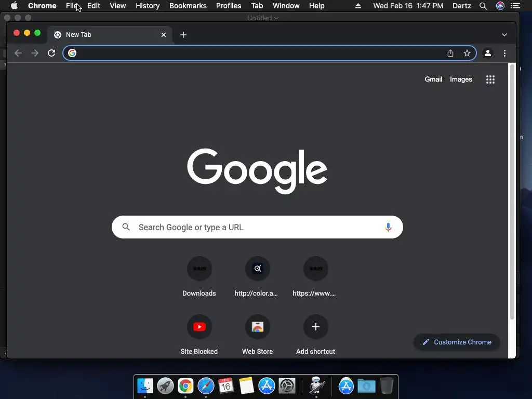Open Safari from the Dock
Screen dimensions: 532x399
[x=206, y=386]
